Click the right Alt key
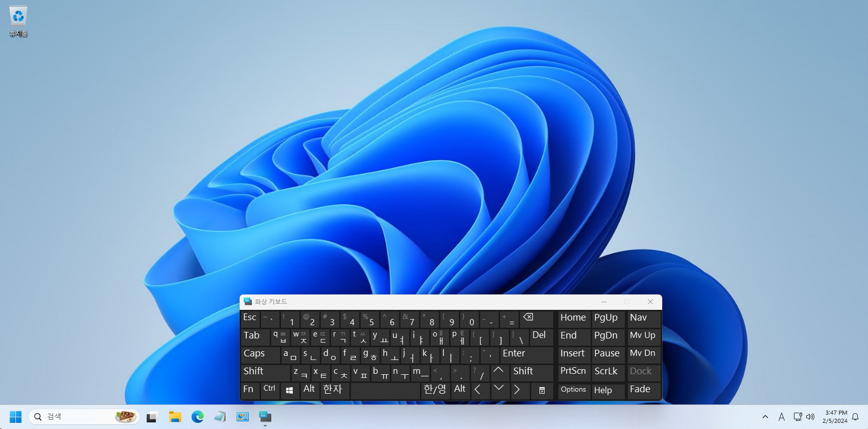This screenshot has width=868, height=429. tap(460, 391)
